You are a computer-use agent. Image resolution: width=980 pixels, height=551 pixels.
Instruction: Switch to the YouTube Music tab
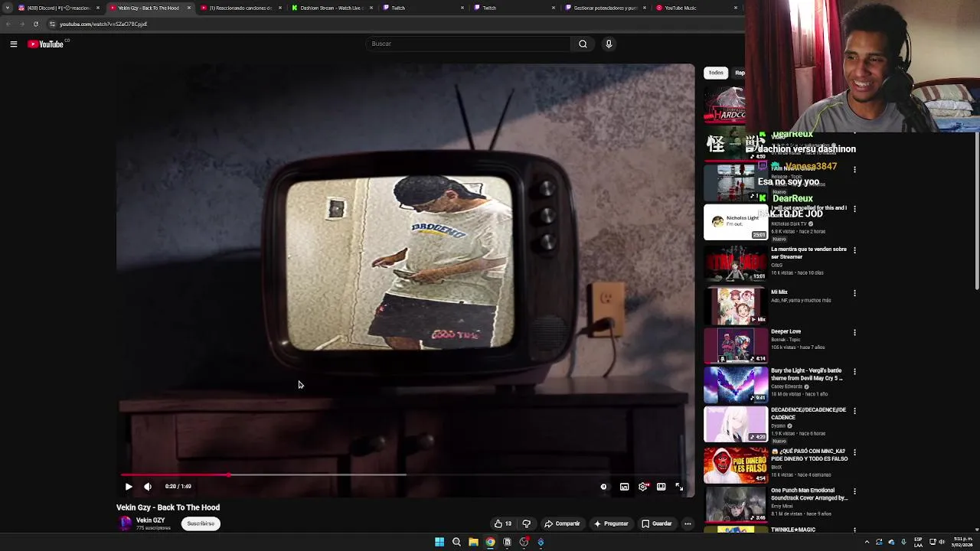[696, 8]
